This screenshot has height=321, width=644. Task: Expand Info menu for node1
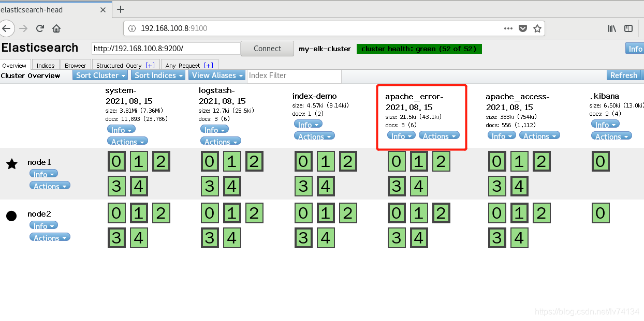click(x=43, y=174)
